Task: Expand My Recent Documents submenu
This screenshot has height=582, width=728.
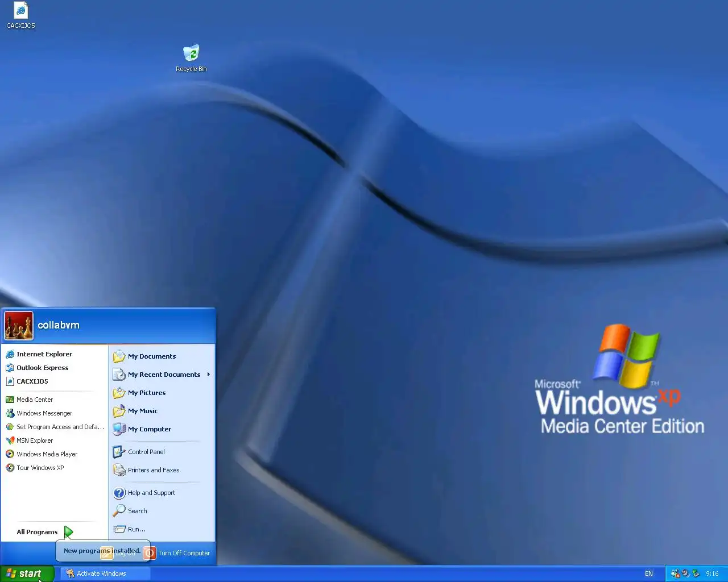Action: pos(162,375)
